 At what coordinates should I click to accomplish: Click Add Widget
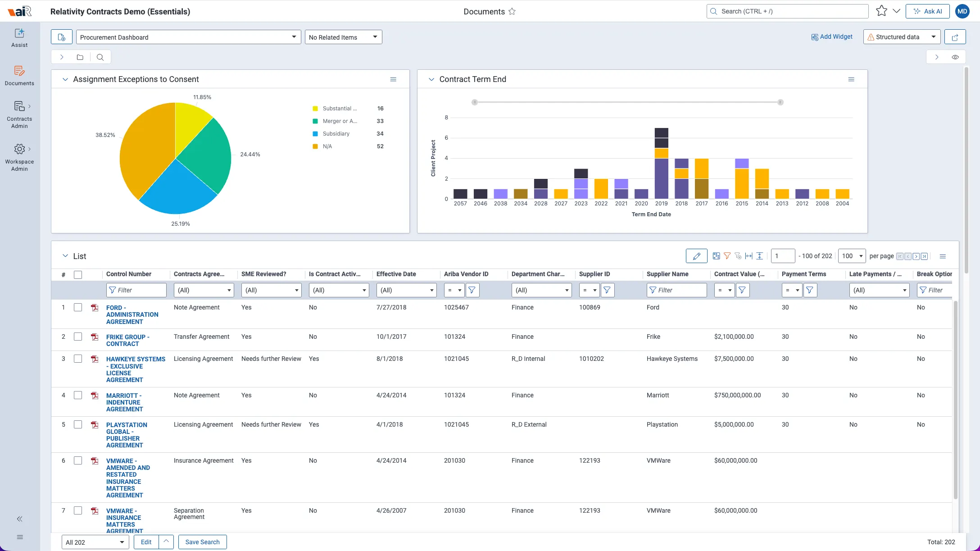832,37
